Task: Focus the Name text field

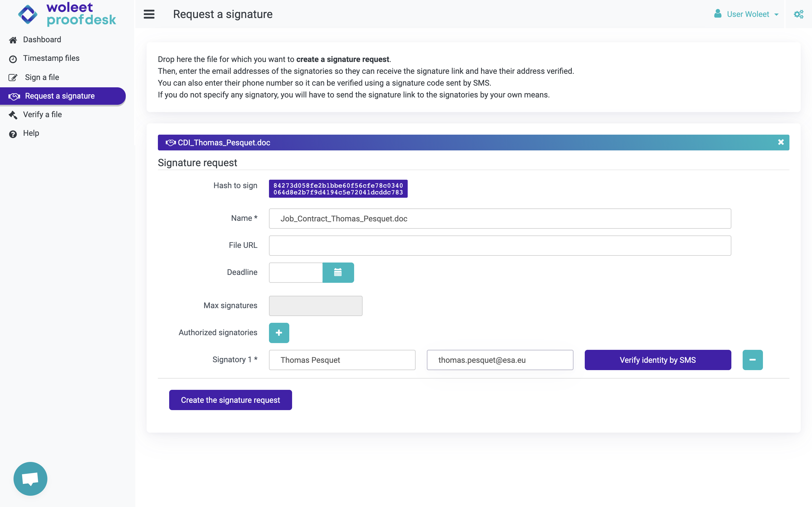Action: tap(500, 219)
